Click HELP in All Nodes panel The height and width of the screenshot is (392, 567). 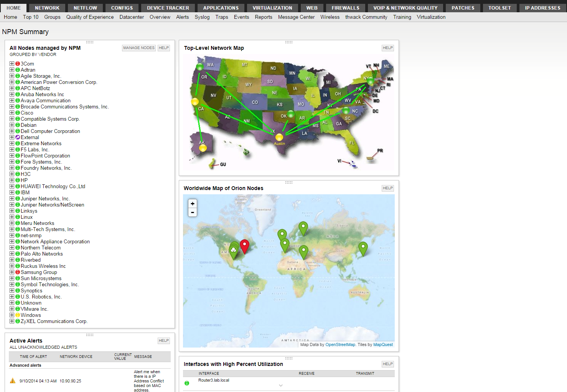(x=164, y=48)
